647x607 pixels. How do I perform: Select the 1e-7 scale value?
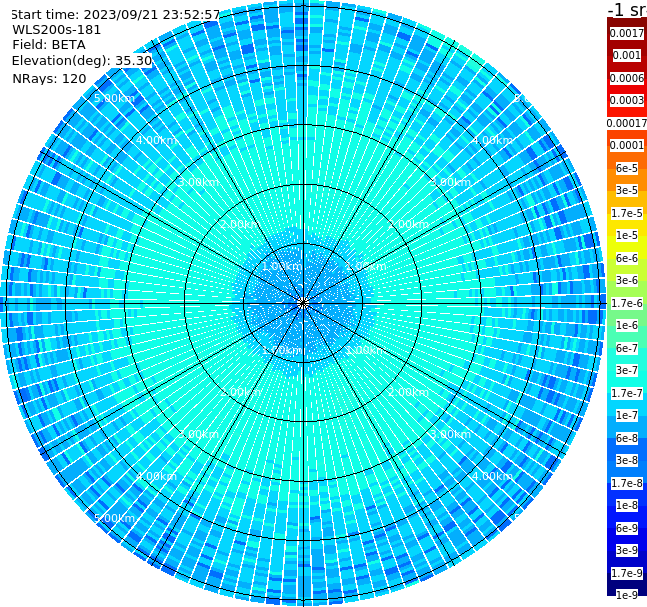[627, 415]
